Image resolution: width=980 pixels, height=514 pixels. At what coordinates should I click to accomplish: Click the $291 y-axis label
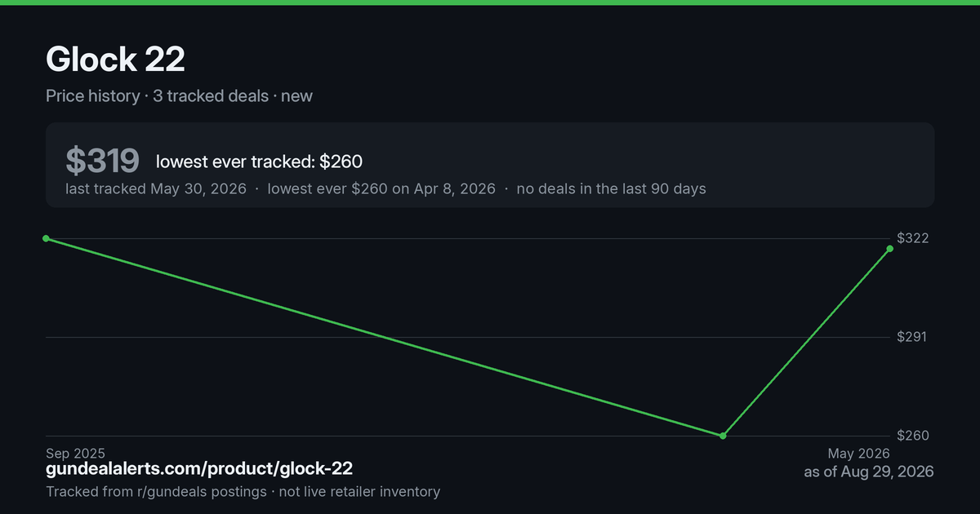click(x=913, y=337)
